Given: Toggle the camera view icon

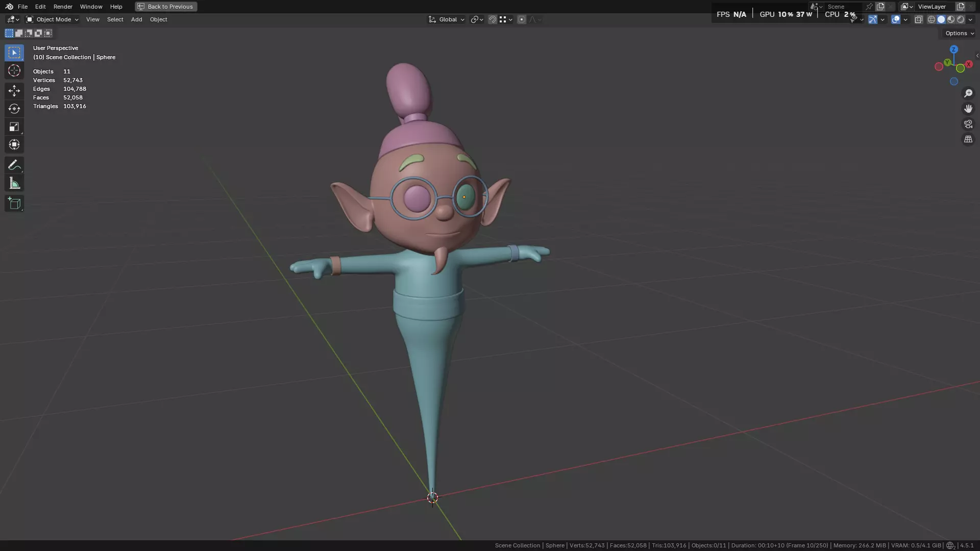Looking at the screenshot, I should tap(968, 124).
